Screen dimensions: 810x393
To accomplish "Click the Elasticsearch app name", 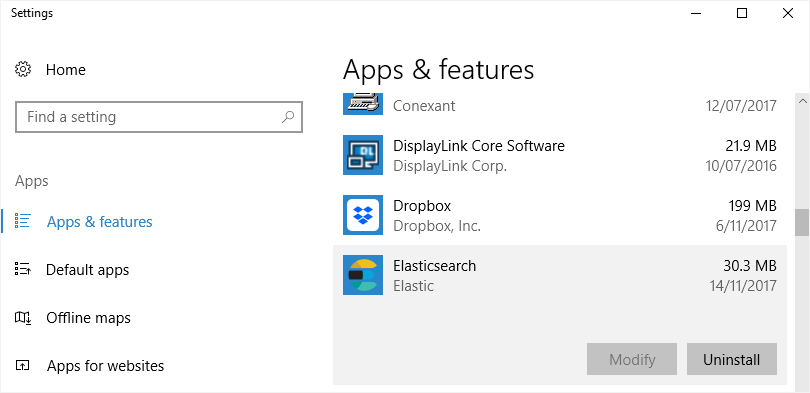I will point(434,265).
